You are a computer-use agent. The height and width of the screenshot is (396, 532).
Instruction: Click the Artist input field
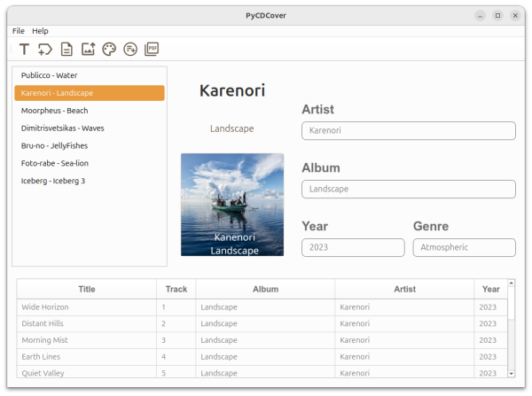click(x=408, y=131)
